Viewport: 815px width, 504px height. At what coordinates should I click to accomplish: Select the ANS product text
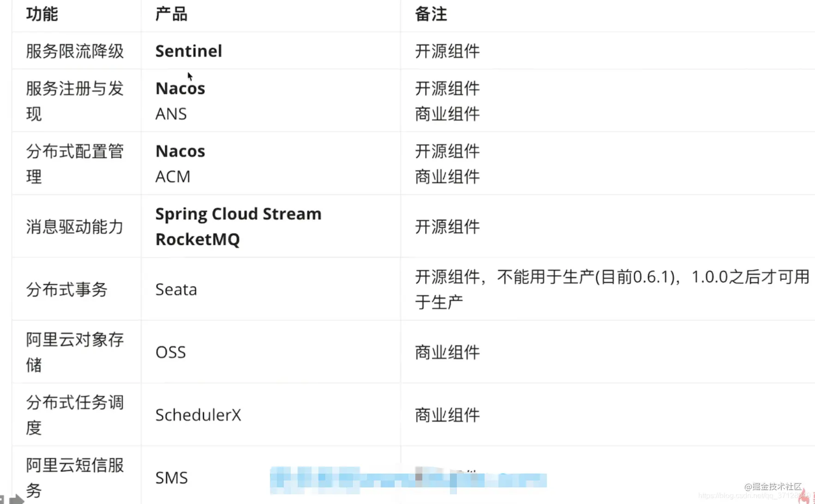171,114
